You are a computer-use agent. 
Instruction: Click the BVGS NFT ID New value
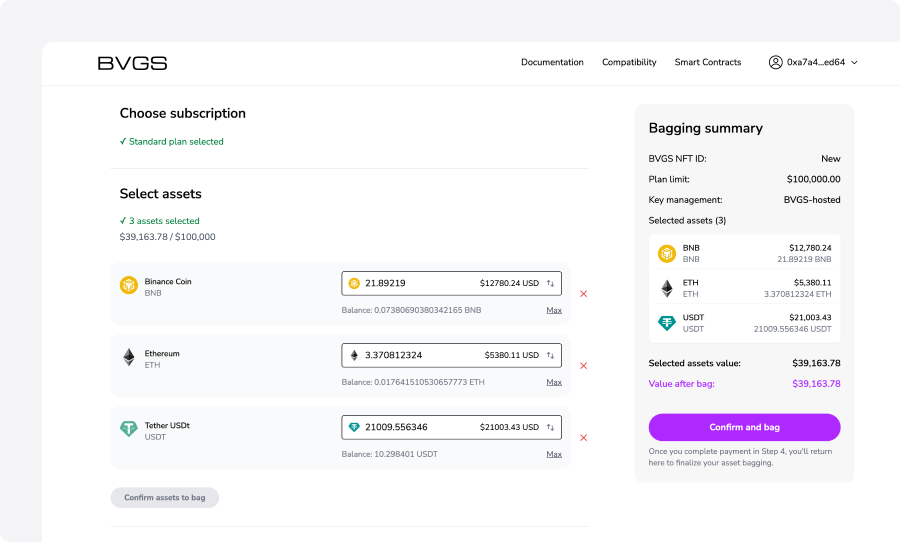(x=831, y=158)
